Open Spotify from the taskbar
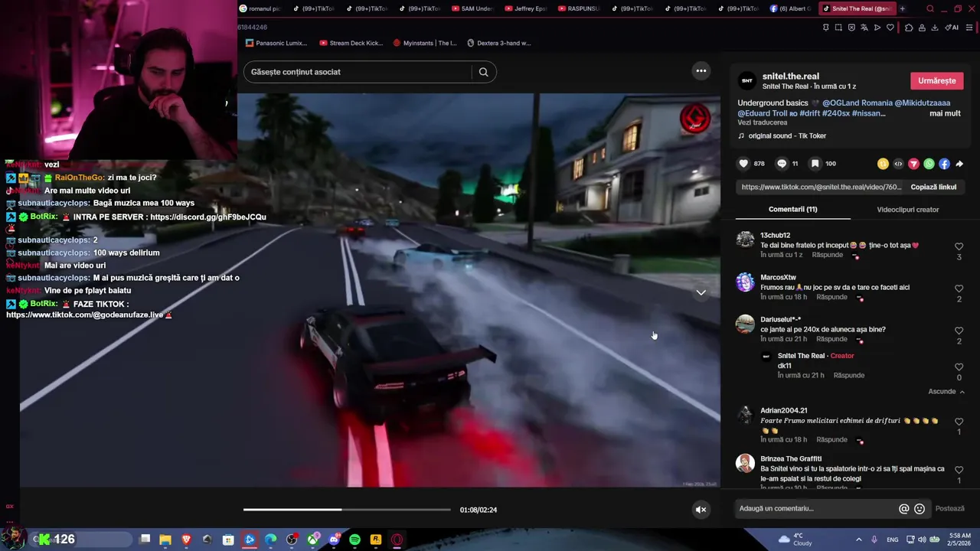Image resolution: width=980 pixels, height=551 pixels. pyautogui.click(x=354, y=540)
